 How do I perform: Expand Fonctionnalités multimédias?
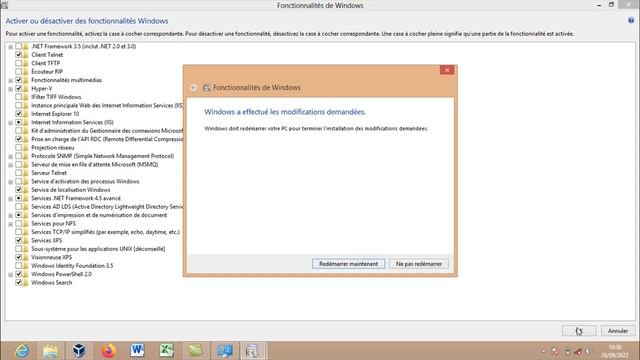click(x=11, y=80)
